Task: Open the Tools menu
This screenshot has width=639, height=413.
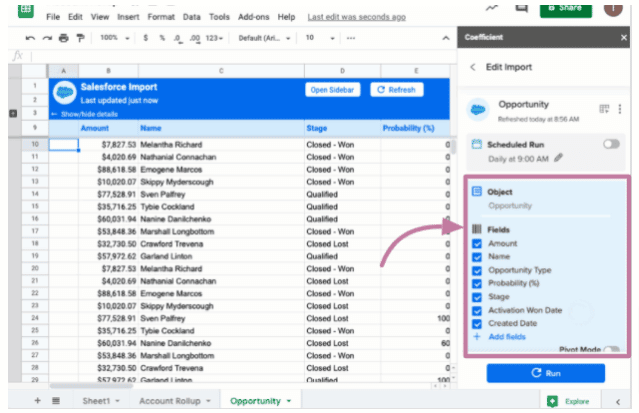Action: (219, 17)
